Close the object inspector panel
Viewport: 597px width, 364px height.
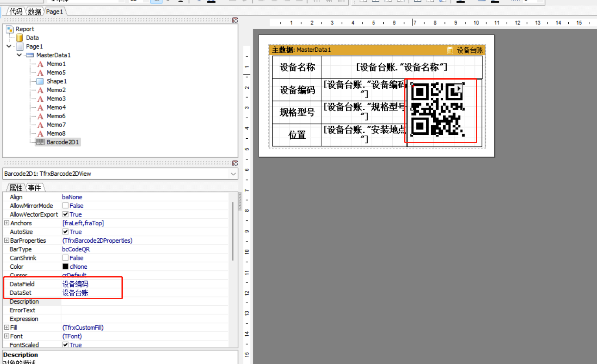(235, 164)
